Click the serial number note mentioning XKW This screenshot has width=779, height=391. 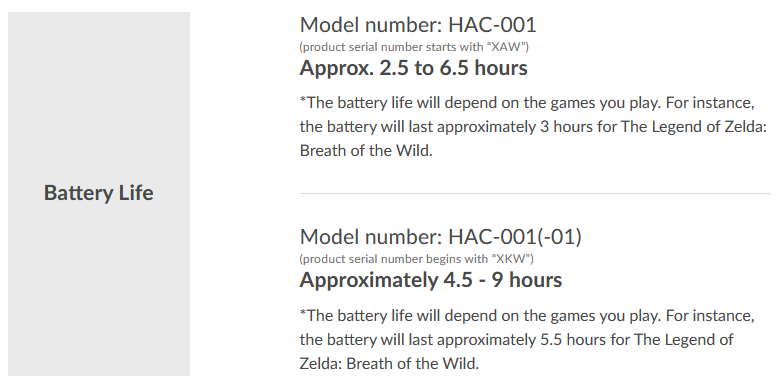point(416,259)
